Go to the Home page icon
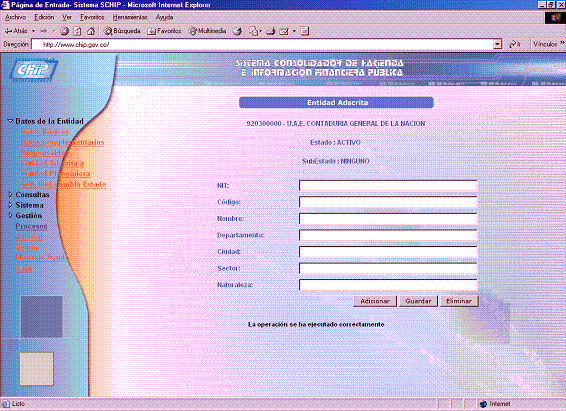 91,31
